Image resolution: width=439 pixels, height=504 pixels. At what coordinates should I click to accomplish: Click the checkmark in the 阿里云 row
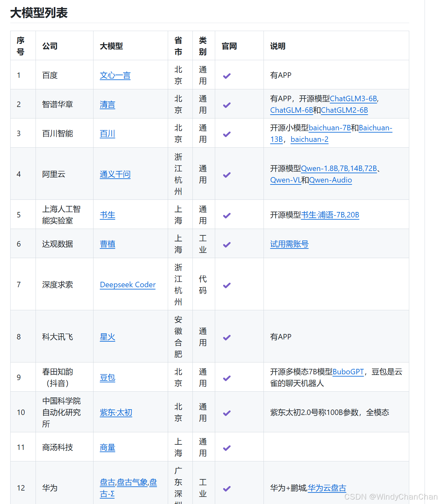coord(227,175)
